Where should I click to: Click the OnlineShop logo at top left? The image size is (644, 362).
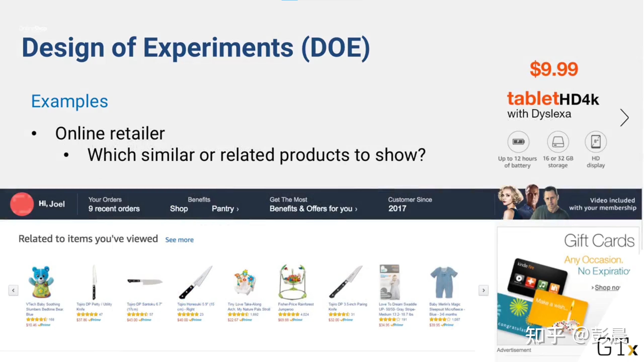pyautogui.click(x=33, y=28)
